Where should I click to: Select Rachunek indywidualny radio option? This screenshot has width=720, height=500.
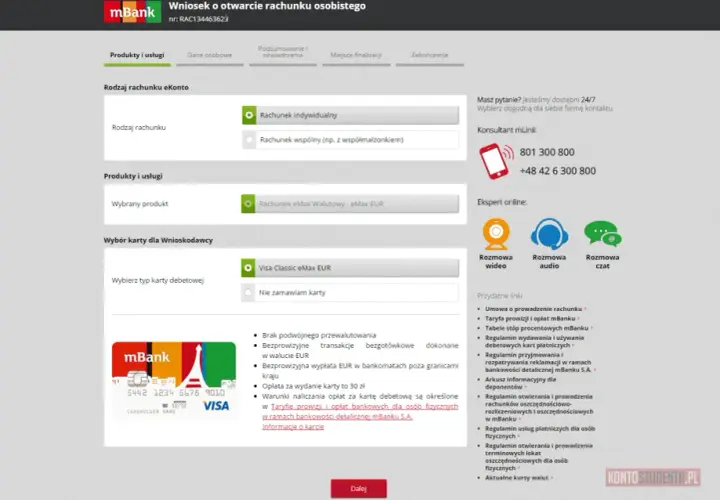(350, 115)
